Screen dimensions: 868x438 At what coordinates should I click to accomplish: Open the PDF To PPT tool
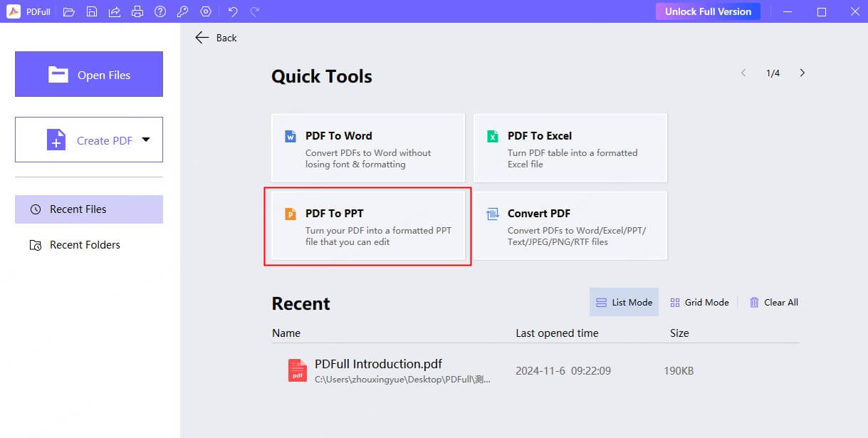tap(367, 226)
